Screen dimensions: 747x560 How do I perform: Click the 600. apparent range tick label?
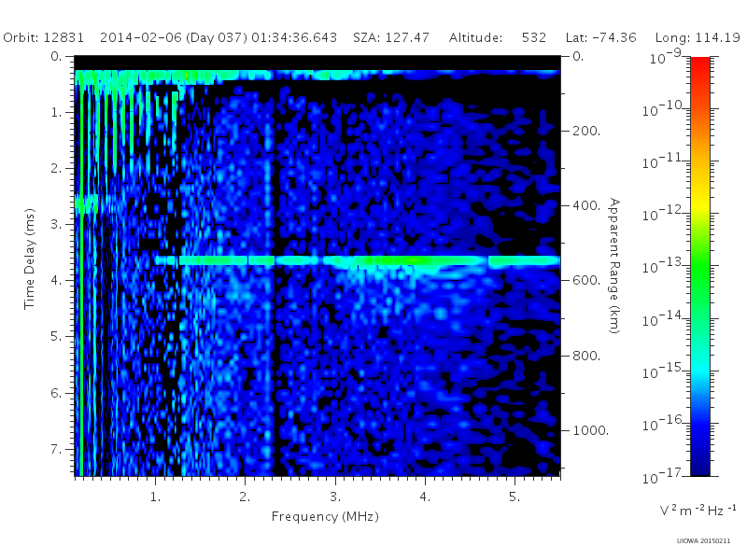(x=586, y=281)
